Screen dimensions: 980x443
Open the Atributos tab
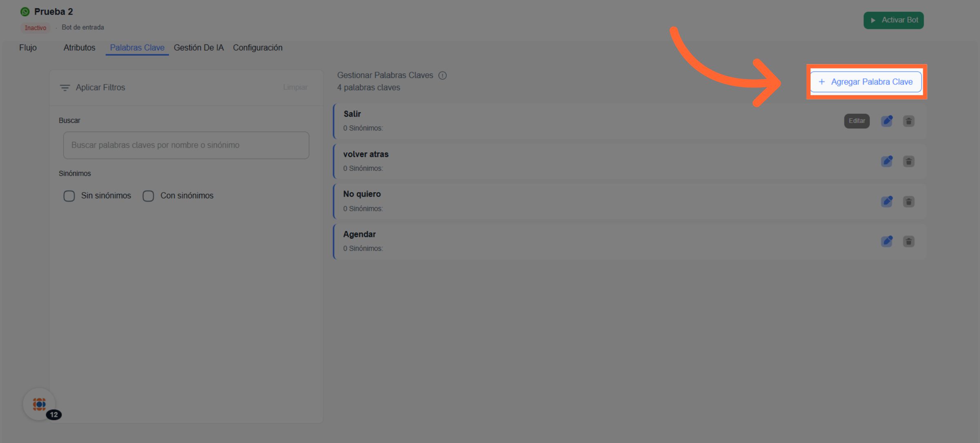79,48
